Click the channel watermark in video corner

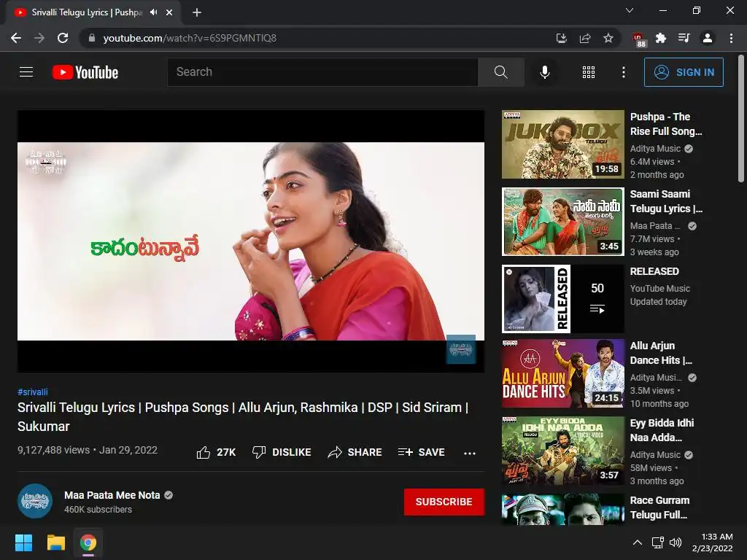(x=461, y=349)
